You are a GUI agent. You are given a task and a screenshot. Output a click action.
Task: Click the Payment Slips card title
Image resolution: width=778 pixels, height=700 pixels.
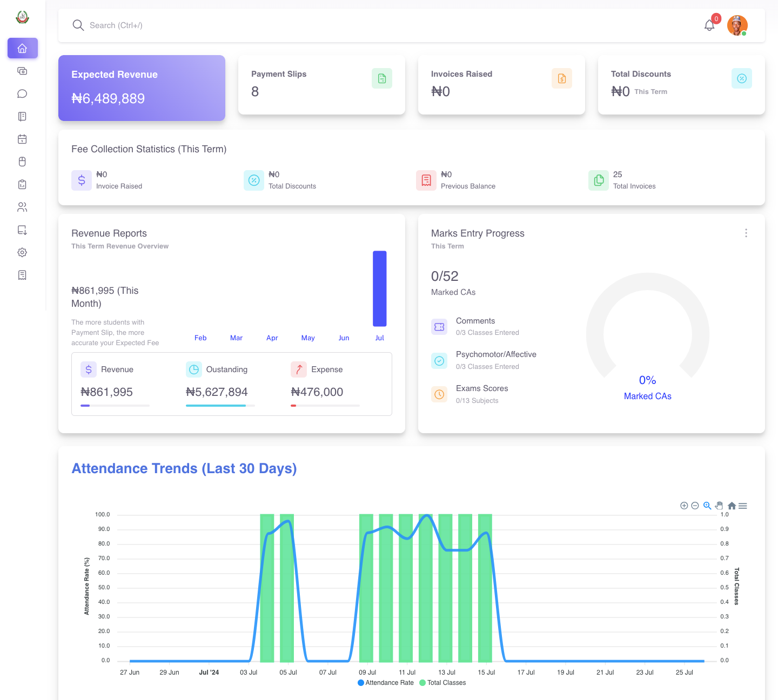tap(279, 74)
